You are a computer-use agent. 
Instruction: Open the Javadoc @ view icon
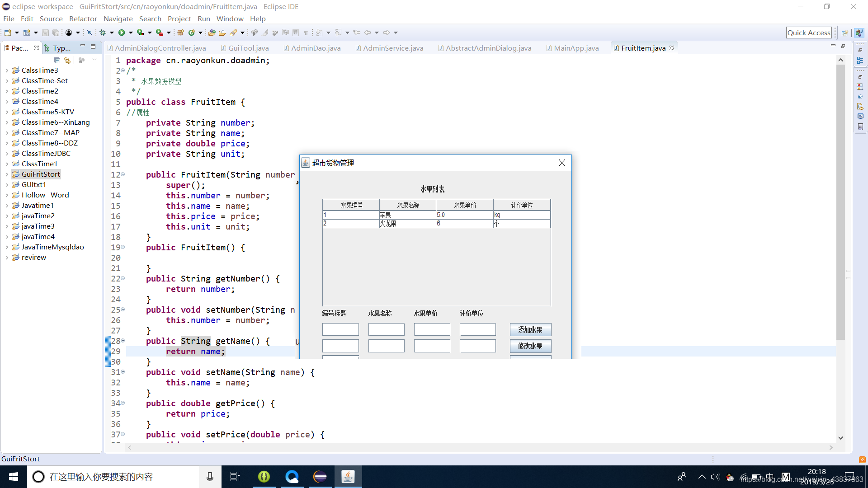click(x=860, y=97)
